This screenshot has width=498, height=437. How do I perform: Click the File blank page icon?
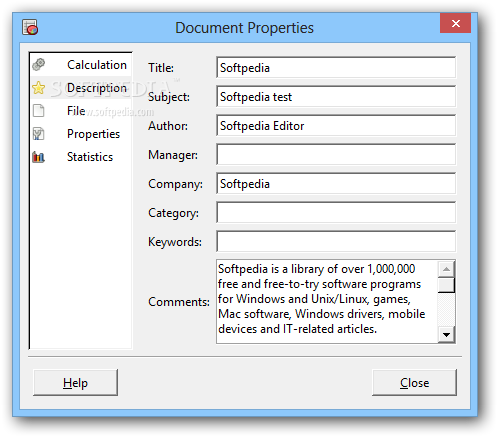(x=39, y=111)
